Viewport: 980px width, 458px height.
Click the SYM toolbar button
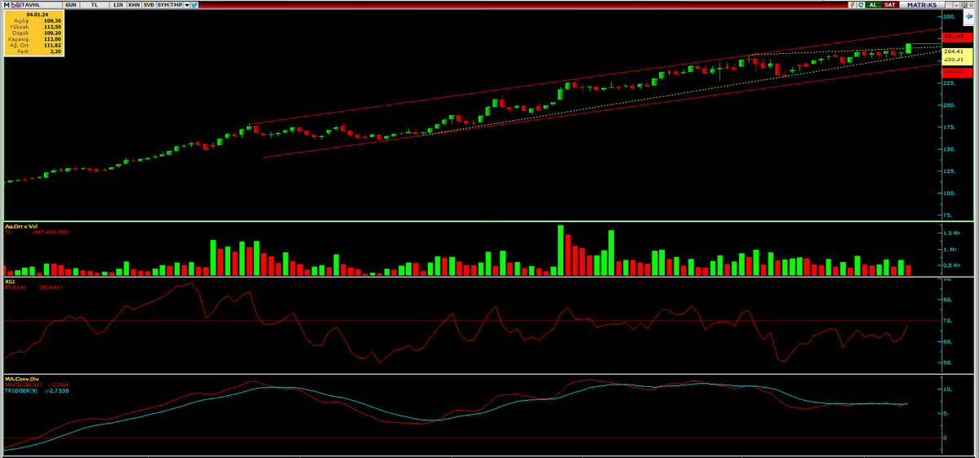(x=163, y=5)
